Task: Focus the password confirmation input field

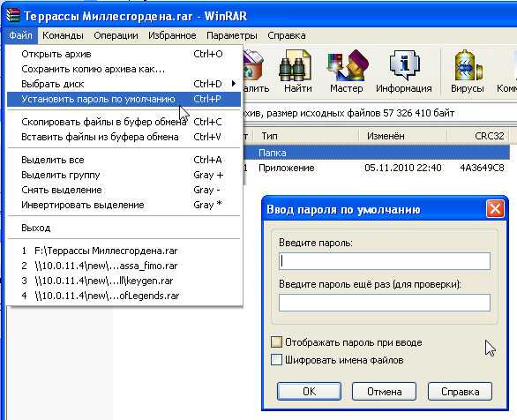Action: (x=385, y=303)
